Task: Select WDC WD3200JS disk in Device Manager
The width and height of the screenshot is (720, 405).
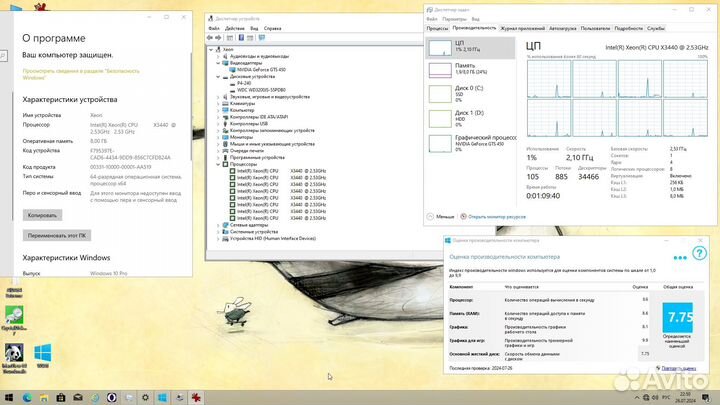Action: tap(261, 90)
